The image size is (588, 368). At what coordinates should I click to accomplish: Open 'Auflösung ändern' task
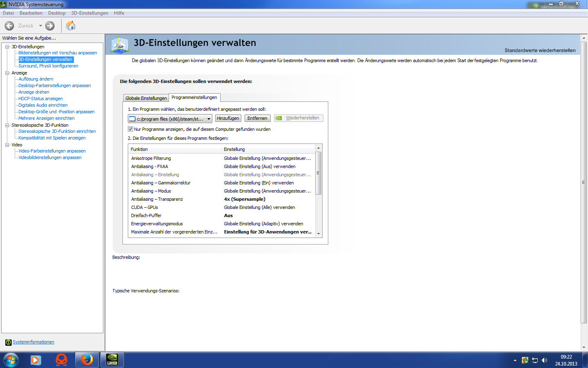[36, 79]
